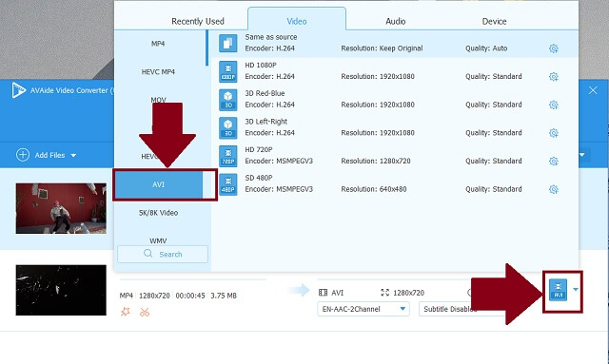This screenshot has width=609, height=364.
Task: Open settings gear for HD 720P profile
Action: 554,161
